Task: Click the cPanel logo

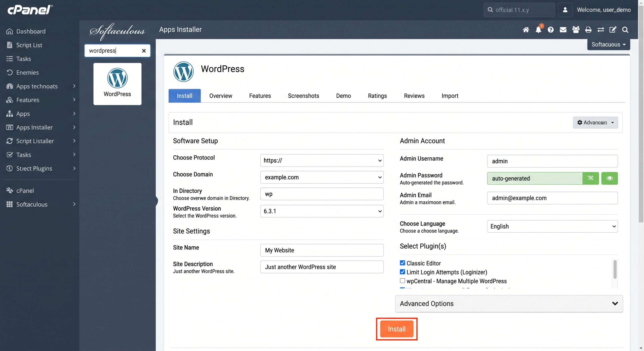Action: tap(30, 10)
